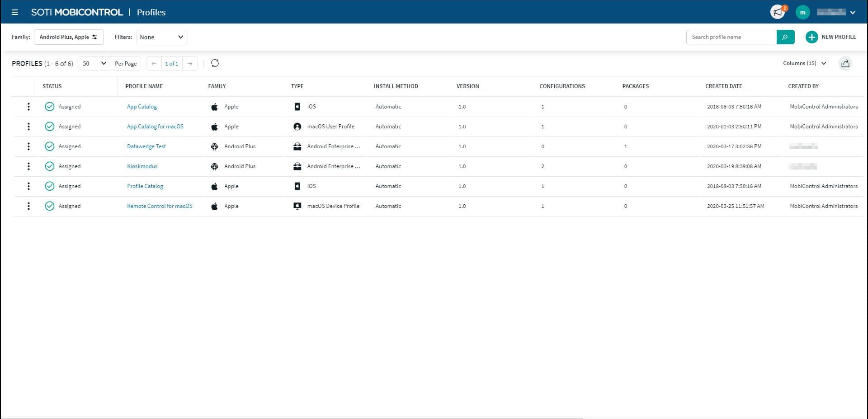The width and height of the screenshot is (868, 419).
Task: Click the Assigned checkmark beside Profile Catalog
Action: coord(50,186)
